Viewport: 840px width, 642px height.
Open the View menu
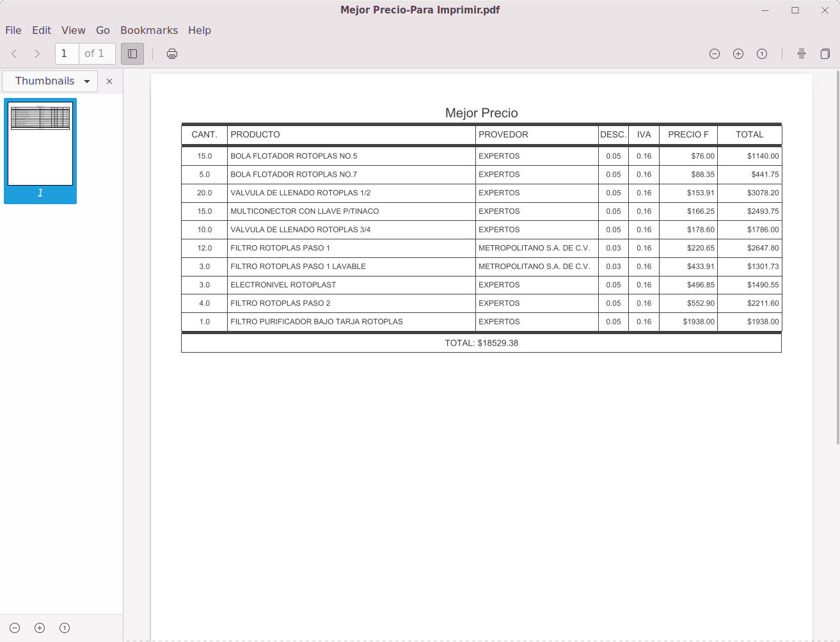(x=74, y=30)
